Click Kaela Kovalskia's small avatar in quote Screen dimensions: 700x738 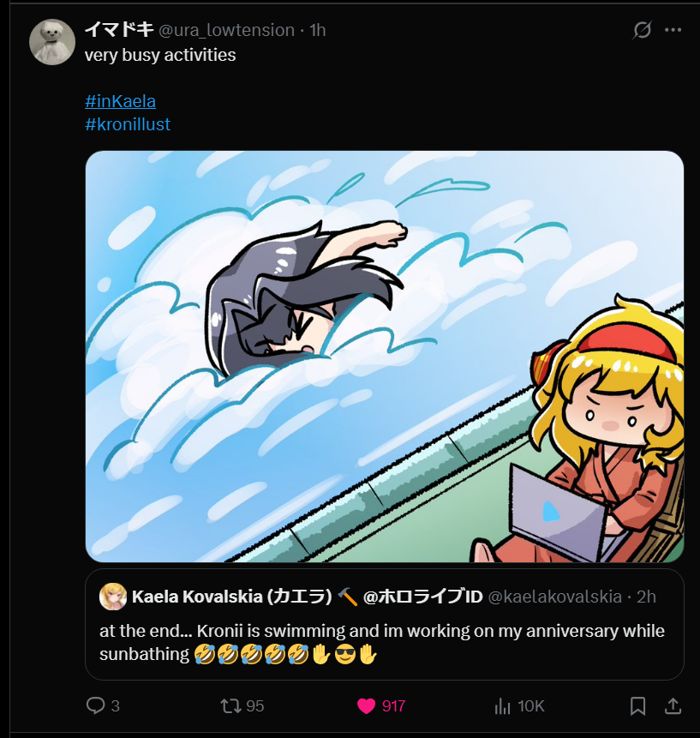tap(113, 596)
